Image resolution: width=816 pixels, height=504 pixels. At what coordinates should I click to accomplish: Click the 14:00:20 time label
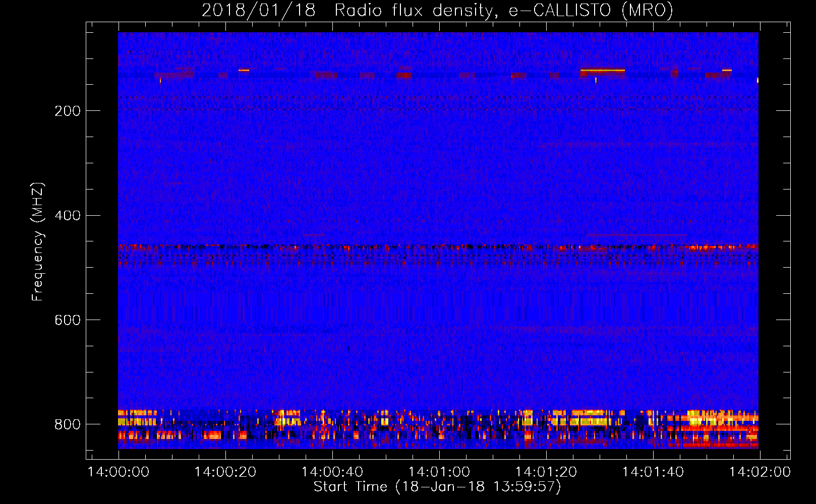click(225, 472)
